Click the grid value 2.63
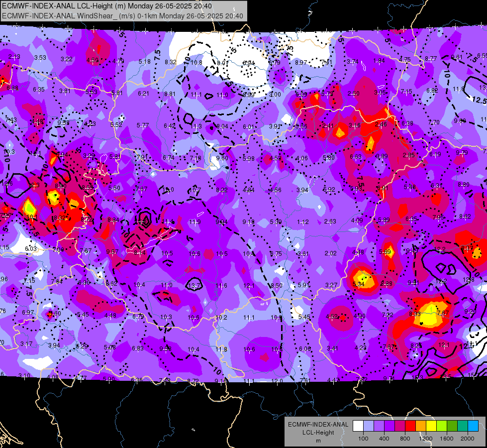 point(330,222)
